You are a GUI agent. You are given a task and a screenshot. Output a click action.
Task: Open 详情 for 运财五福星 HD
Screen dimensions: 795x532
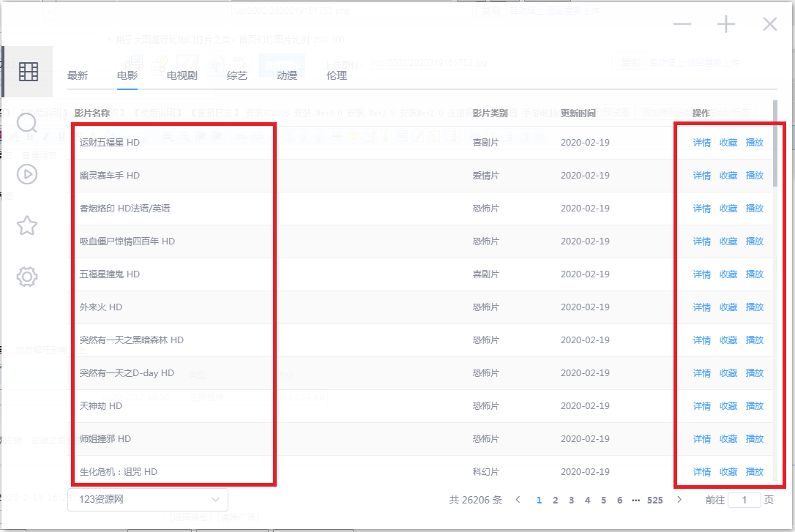701,143
